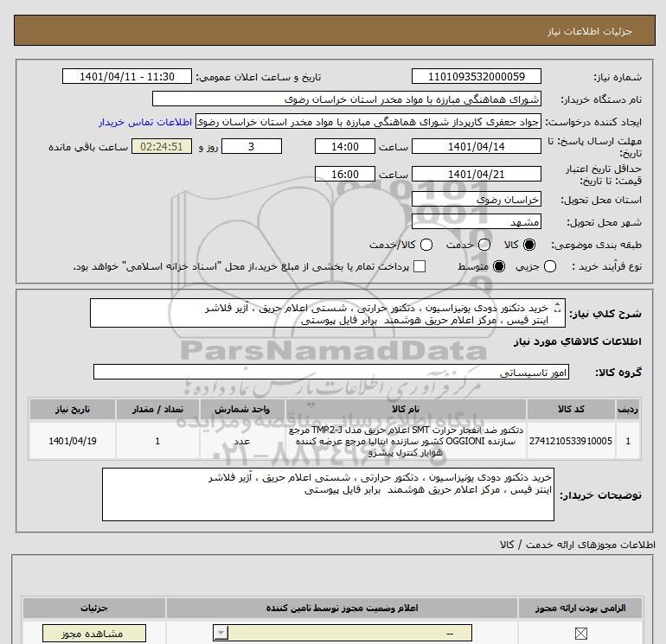Click the delivery city field مشهد
The height and width of the screenshot is (644, 666).
(x=476, y=221)
